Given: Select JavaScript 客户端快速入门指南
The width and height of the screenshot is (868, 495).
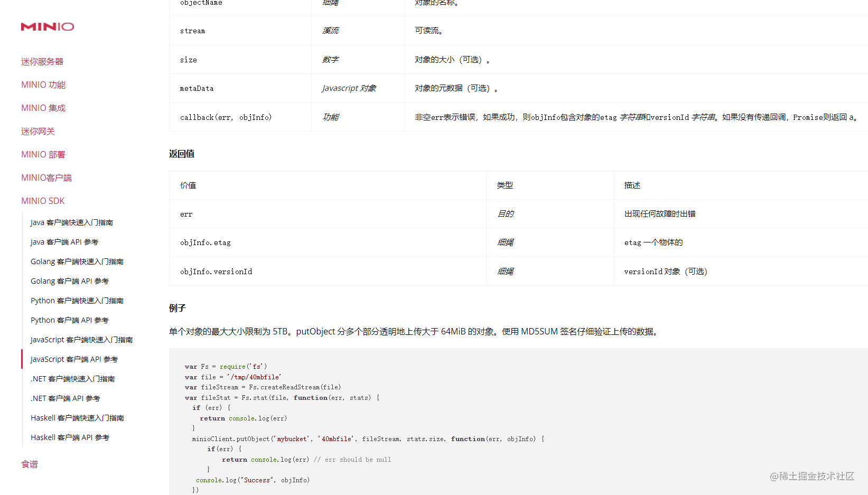Looking at the screenshot, I should tap(81, 339).
